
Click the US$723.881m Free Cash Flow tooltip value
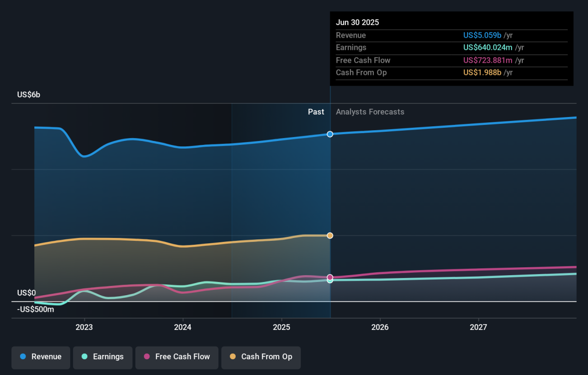(488, 60)
